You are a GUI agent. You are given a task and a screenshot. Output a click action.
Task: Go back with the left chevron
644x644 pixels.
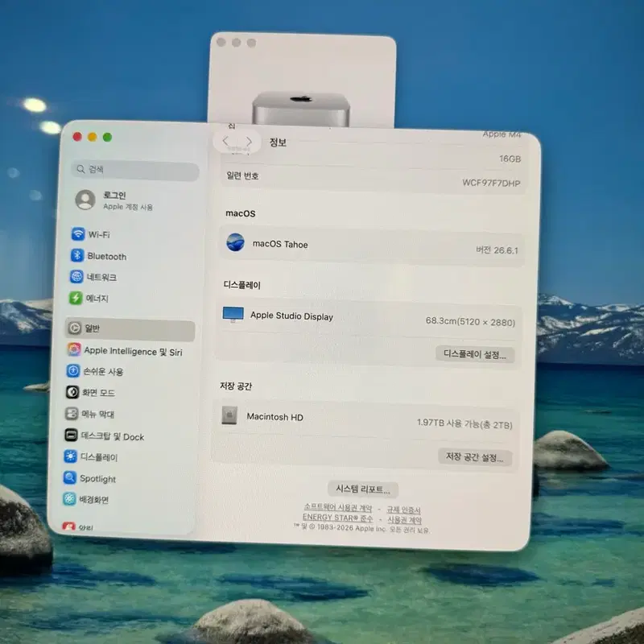[225, 141]
